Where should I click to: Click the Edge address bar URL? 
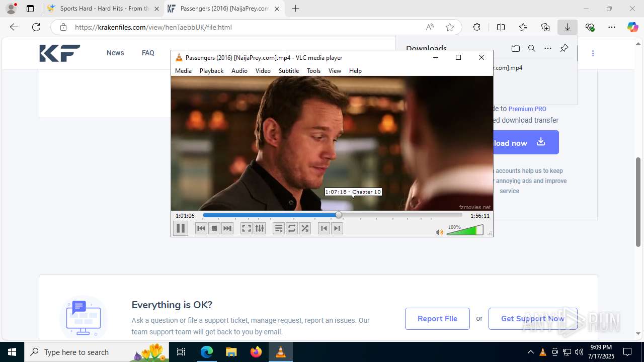153,27
